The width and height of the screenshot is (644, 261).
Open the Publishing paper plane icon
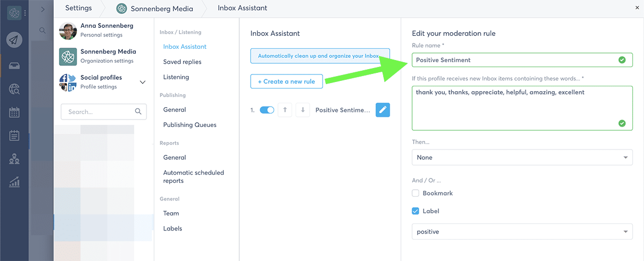[14, 40]
